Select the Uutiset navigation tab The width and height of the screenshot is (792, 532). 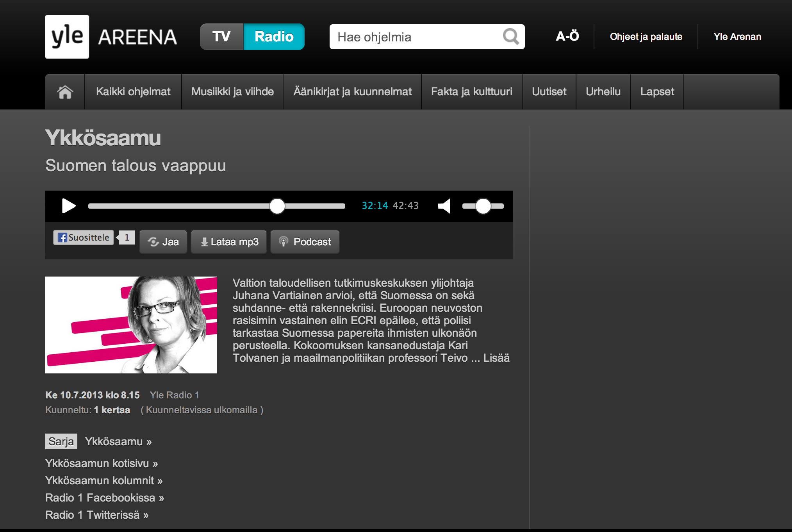[549, 92]
